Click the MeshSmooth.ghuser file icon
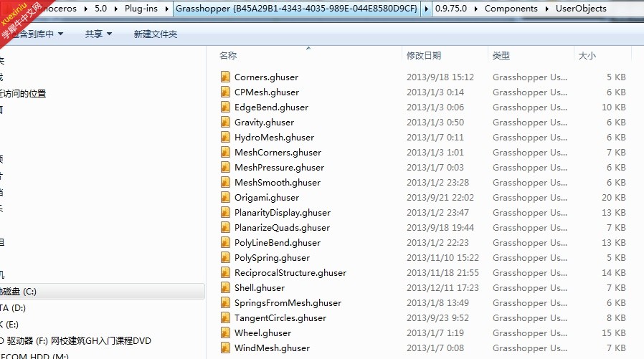This screenshot has height=359, width=644. [x=225, y=182]
